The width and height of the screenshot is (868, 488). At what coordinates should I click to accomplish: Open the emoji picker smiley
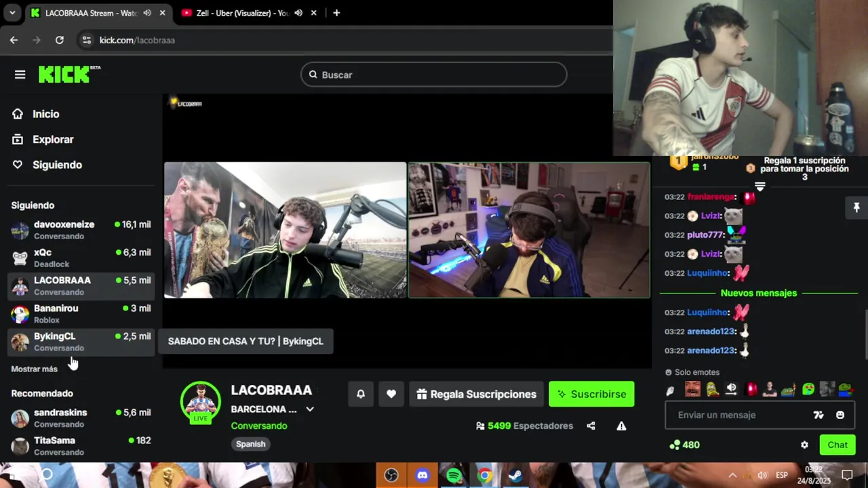coord(840,415)
